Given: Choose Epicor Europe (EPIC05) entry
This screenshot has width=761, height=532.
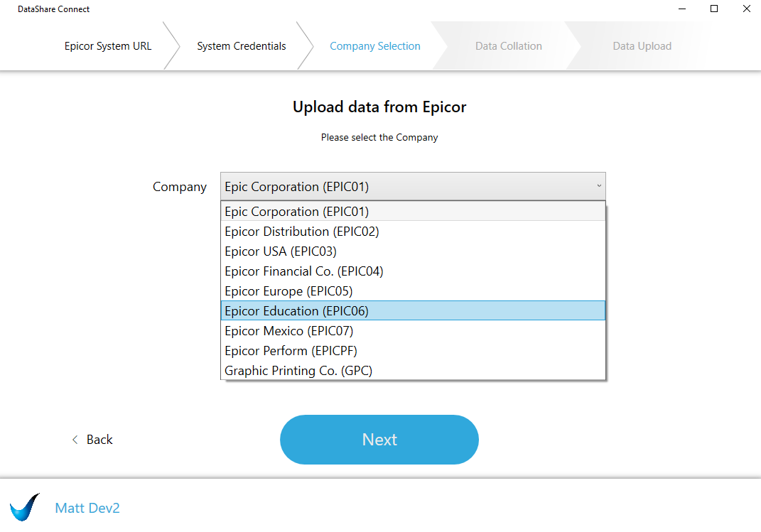Looking at the screenshot, I should tap(413, 291).
